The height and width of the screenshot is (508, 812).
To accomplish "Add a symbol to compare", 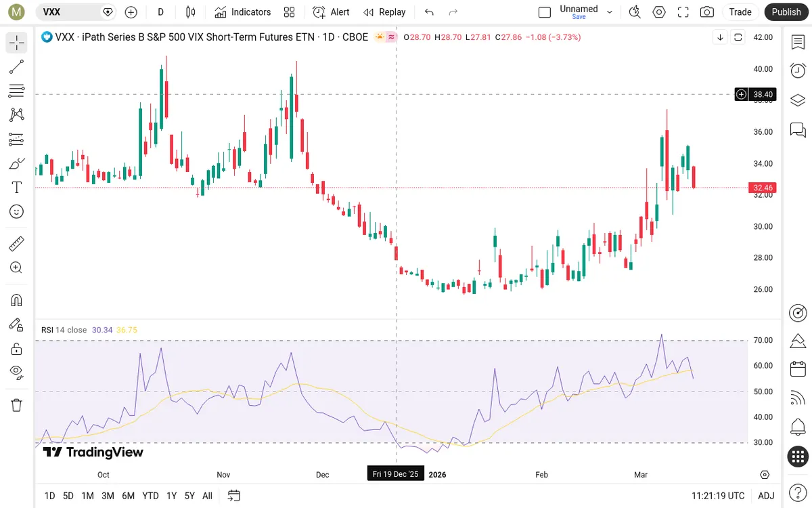I will (131, 12).
